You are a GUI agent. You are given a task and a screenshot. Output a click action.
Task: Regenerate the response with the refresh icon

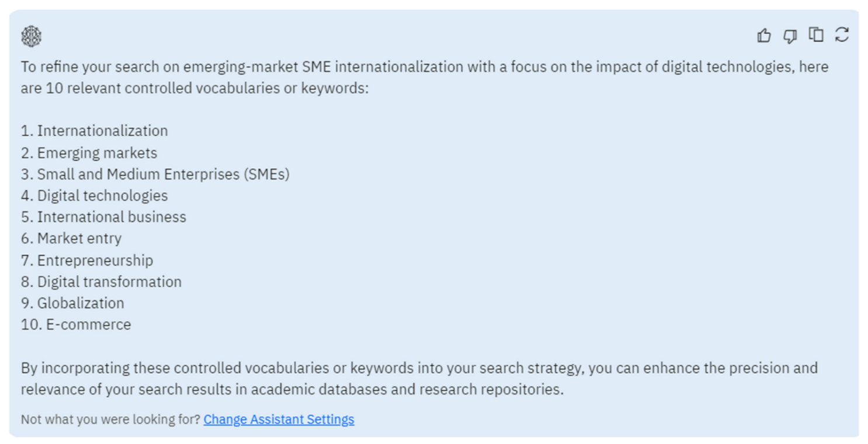coord(842,35)
